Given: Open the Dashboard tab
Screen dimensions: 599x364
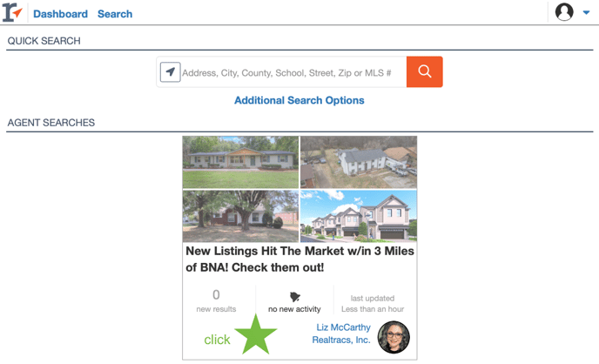Looking at the screenshot, I should [x=60, y=14].
